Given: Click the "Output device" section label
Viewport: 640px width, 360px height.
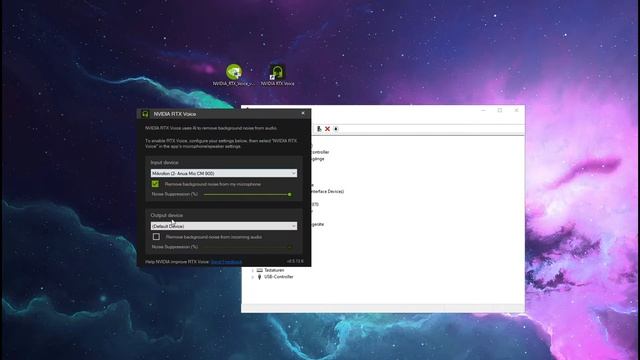Looking at the screenshot, I should (167, 215).
